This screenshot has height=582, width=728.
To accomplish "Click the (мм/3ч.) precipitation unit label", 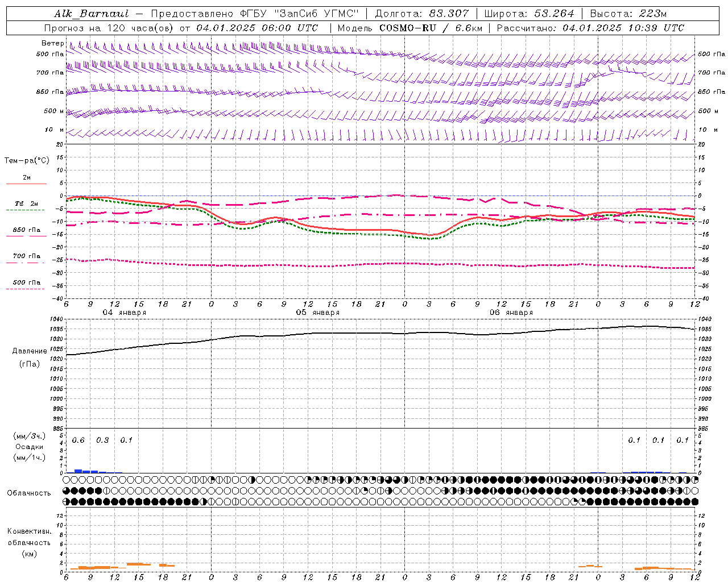I will click(30, 436).
